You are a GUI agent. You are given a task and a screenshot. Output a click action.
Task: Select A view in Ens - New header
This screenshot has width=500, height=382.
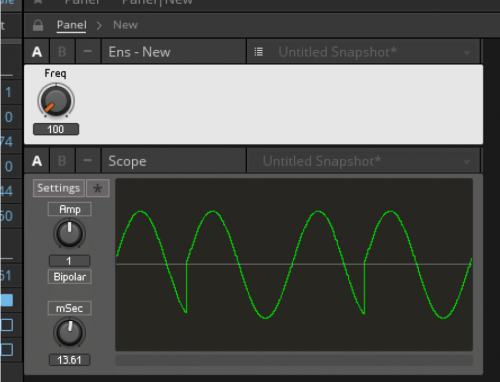[37, 52]
